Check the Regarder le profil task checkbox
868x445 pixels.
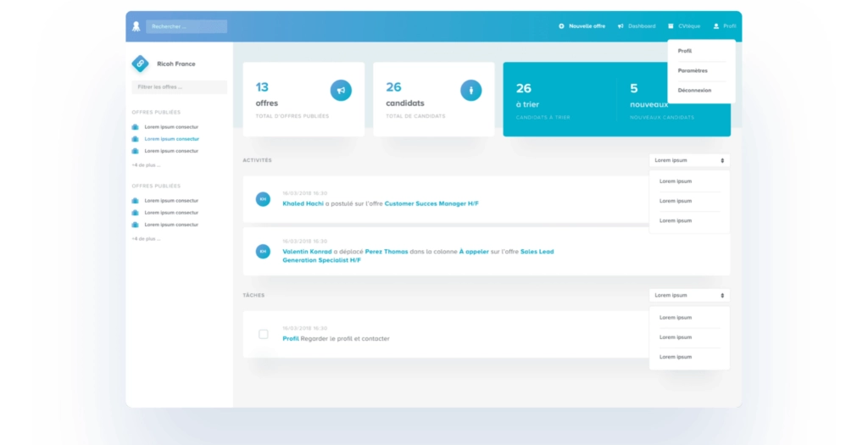[264, 334]
